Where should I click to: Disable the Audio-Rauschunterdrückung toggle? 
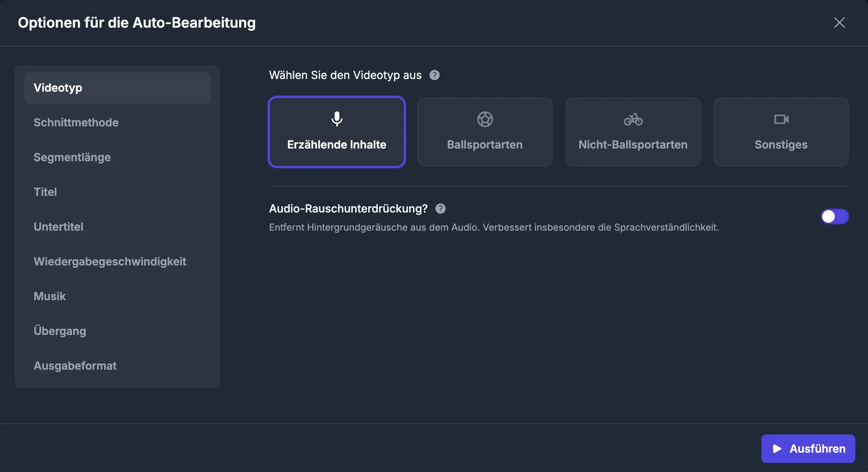[834, 216]
